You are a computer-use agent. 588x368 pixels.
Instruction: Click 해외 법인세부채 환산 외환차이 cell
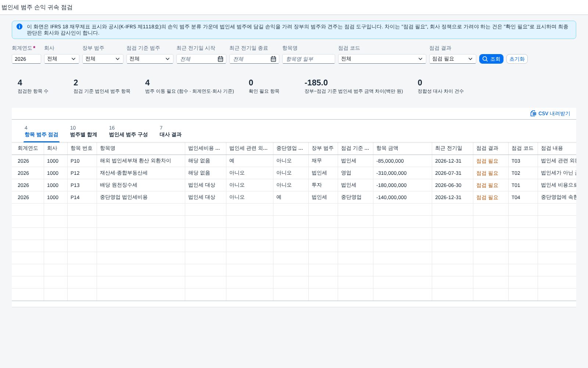click(141, 161)
